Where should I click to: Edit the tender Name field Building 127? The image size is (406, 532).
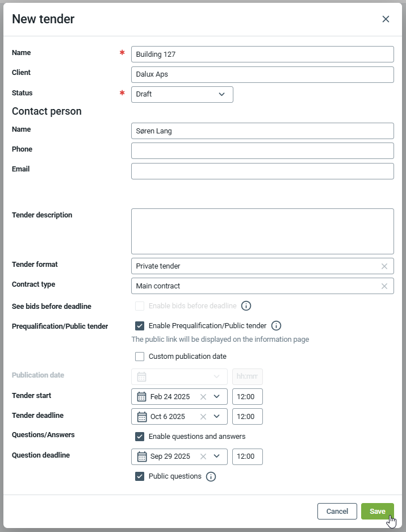pos(262,55)
